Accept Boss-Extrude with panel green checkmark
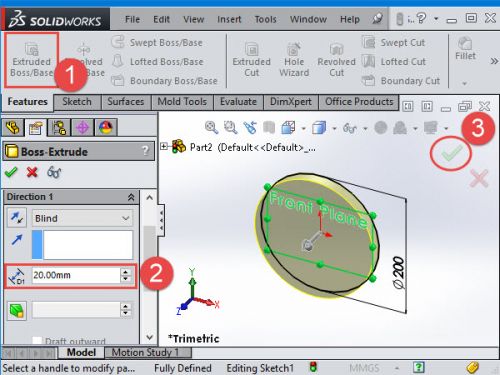 [x=11, y=172]
